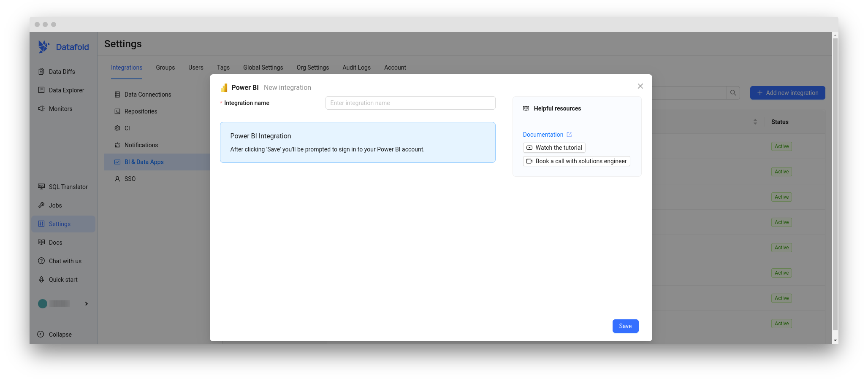
Task: Click Watch the tutorial button
Action: click(554, 148)
